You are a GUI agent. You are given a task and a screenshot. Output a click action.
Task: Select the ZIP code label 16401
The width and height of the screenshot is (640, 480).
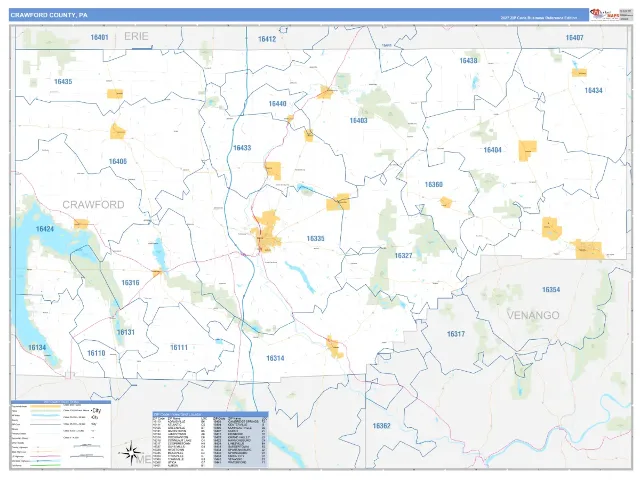click(x=99, y=38)
